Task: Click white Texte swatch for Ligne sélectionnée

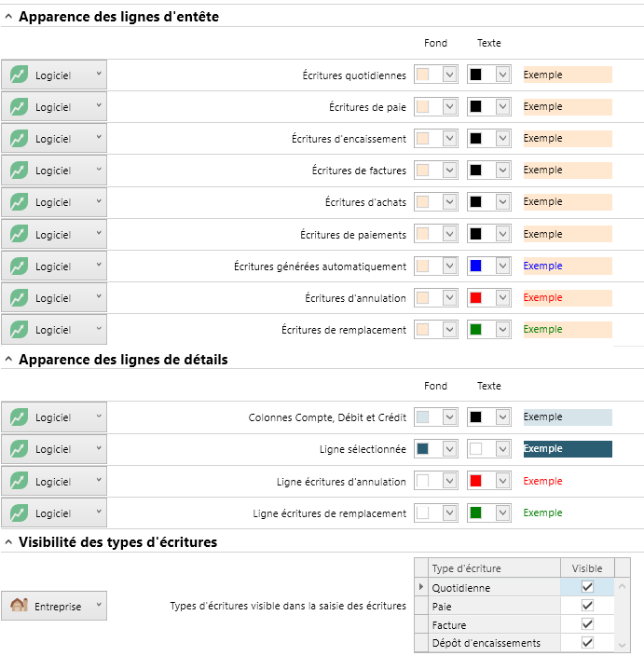Action: [476, 448]
